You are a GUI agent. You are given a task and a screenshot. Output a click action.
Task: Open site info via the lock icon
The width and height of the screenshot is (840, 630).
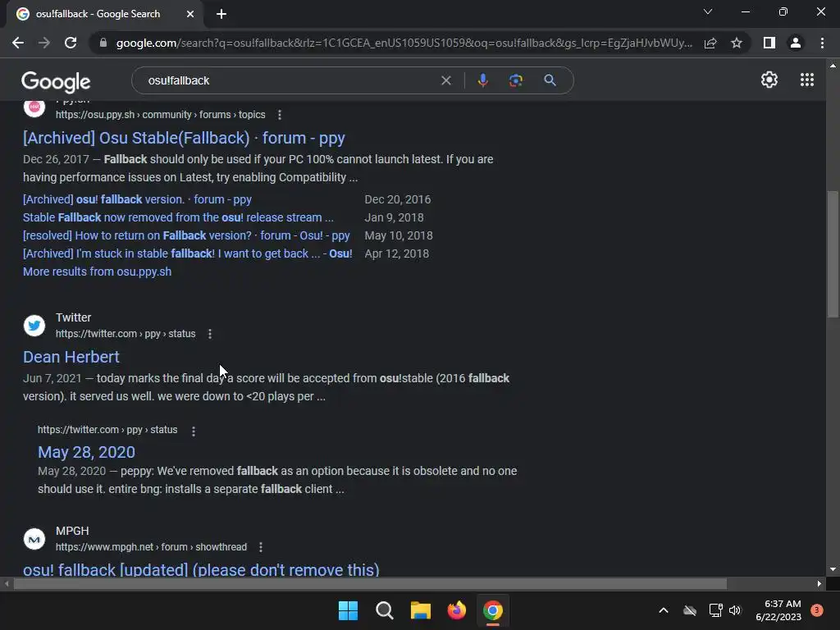tap(103, 43)
